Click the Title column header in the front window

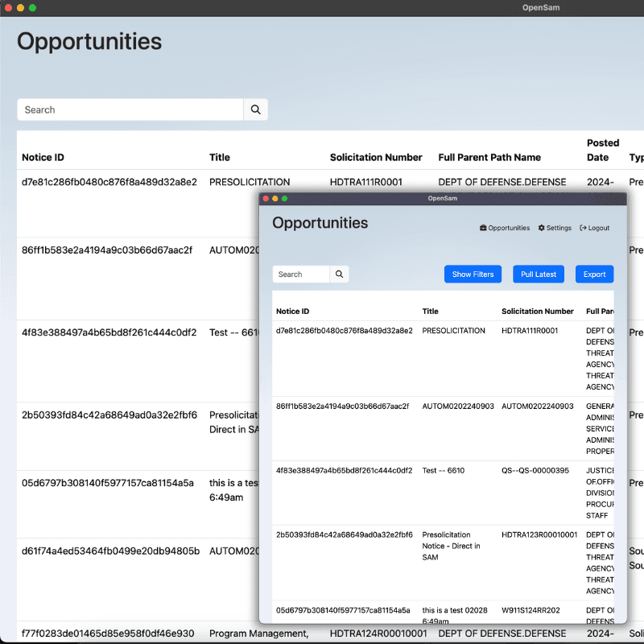click(x=430, y=312)
